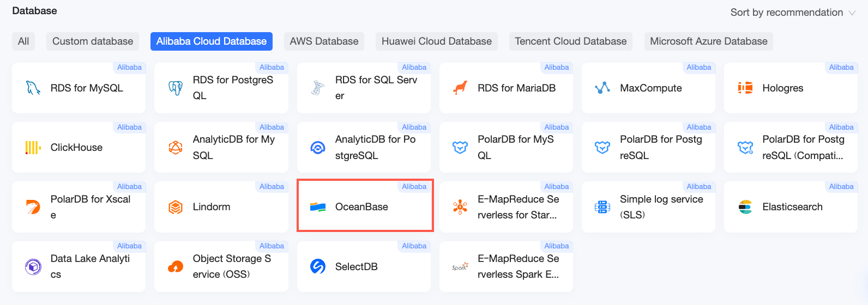
Task: Click the SelectDB icon
Action: click(318, 266)
